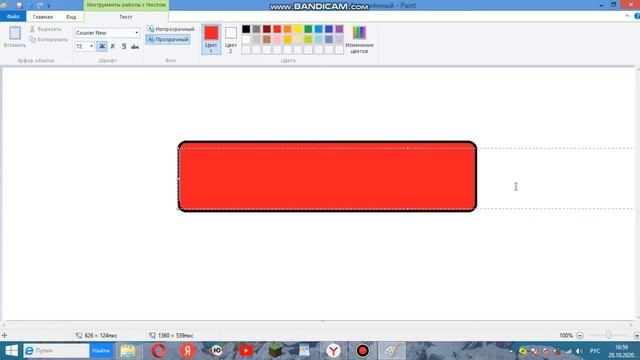Pick the turquoise blue palette color
This screenshot has width=640, height=360.
point(319,29)
